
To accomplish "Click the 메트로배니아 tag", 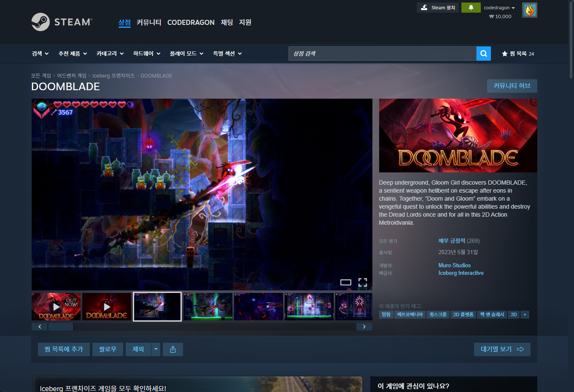I will [410, 314].
